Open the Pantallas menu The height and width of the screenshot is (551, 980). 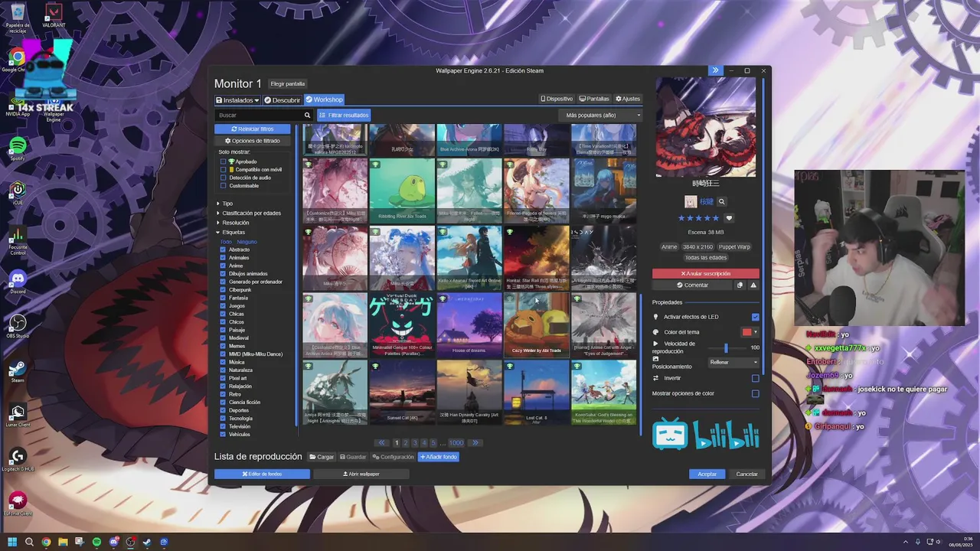[x=594, y=99]
